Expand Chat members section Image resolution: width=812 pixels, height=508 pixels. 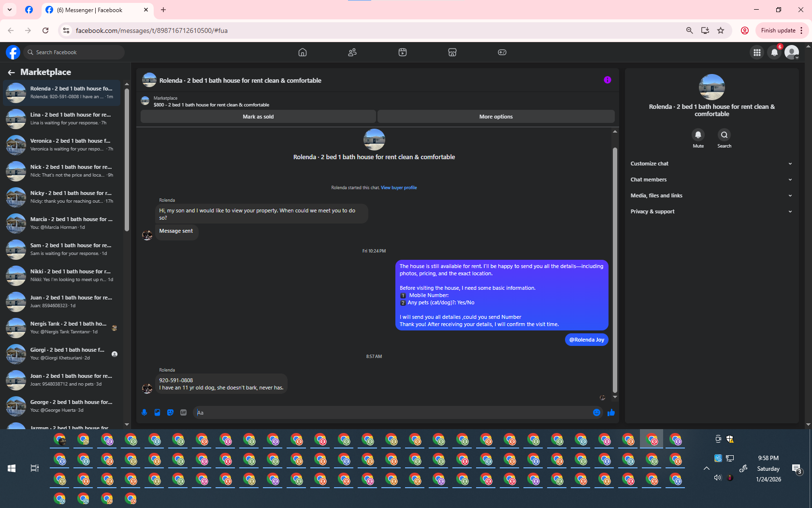click(x=711, y=179)
